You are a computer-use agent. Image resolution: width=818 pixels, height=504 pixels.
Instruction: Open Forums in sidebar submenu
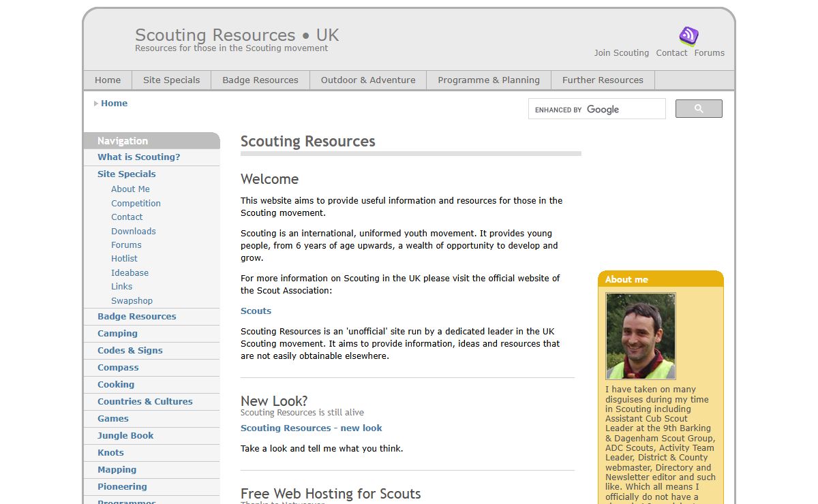(126, 245)
